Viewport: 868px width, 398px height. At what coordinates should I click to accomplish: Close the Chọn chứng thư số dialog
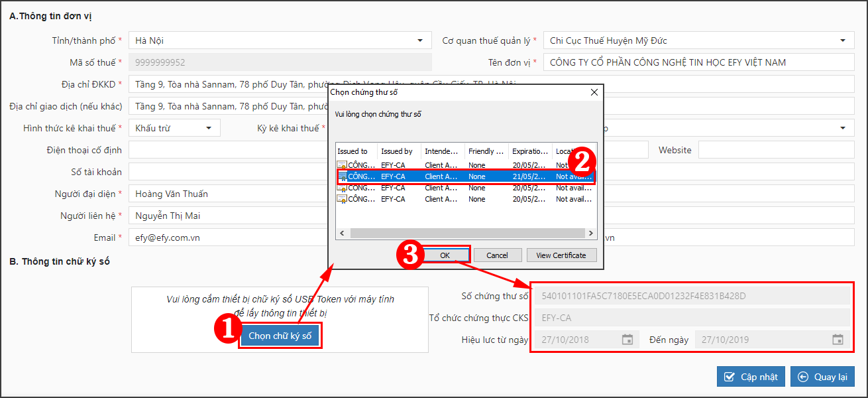594,93
